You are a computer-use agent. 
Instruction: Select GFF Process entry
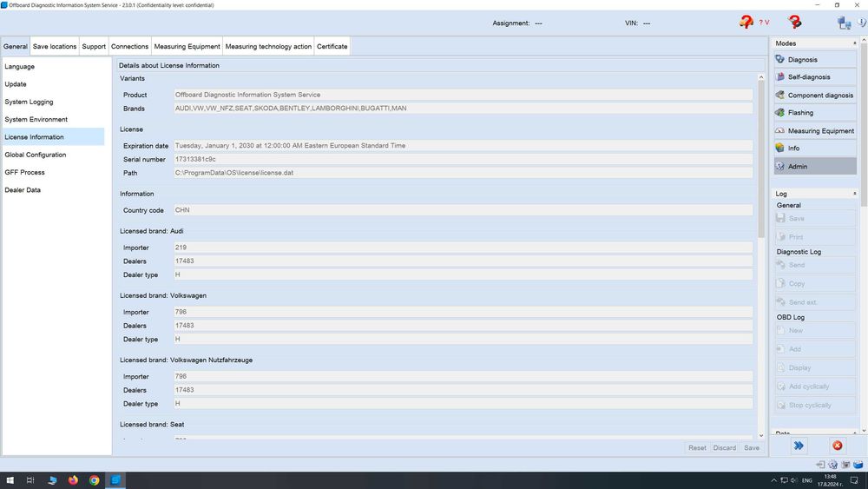[53, 172]
